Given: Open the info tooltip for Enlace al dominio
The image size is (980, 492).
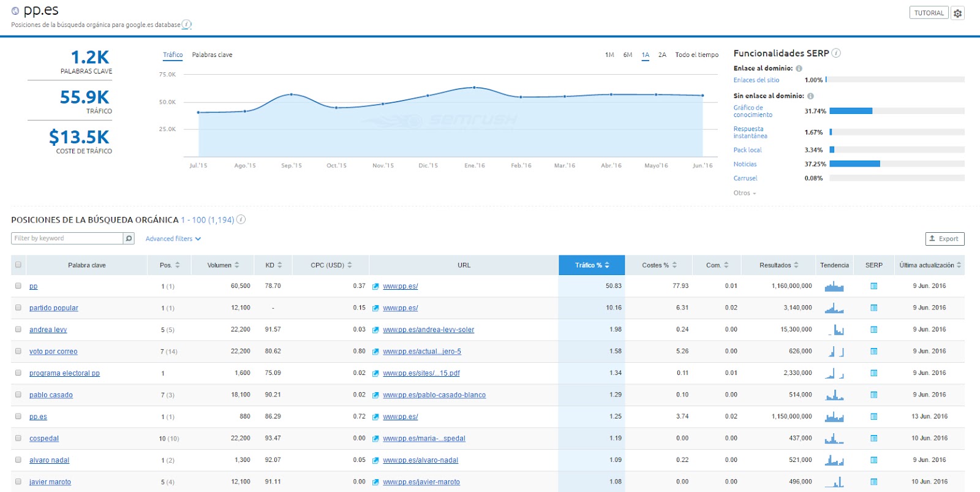Looking at the screenshot, I should tap(799, 69).
